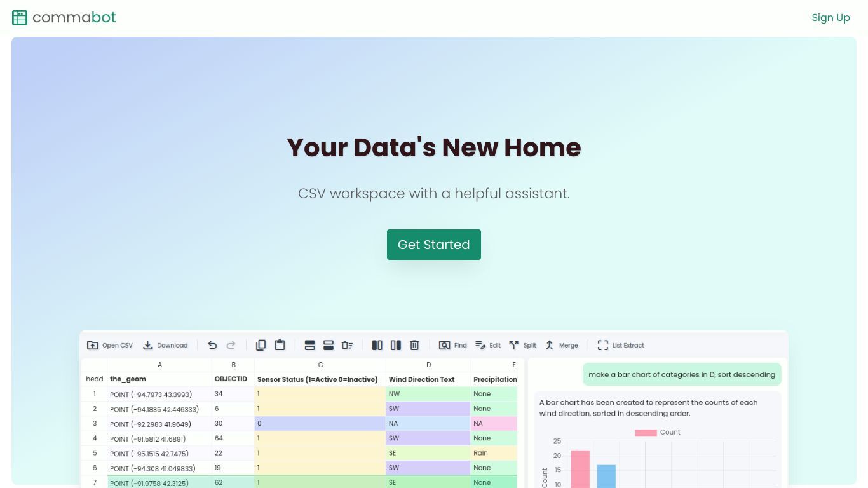
Task: Click cell 'POINT (-95.1515 42.7475)'
Action: 159,453
